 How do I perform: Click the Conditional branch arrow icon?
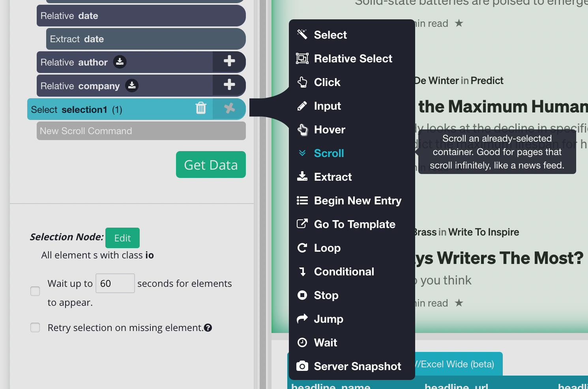point(302,271)
